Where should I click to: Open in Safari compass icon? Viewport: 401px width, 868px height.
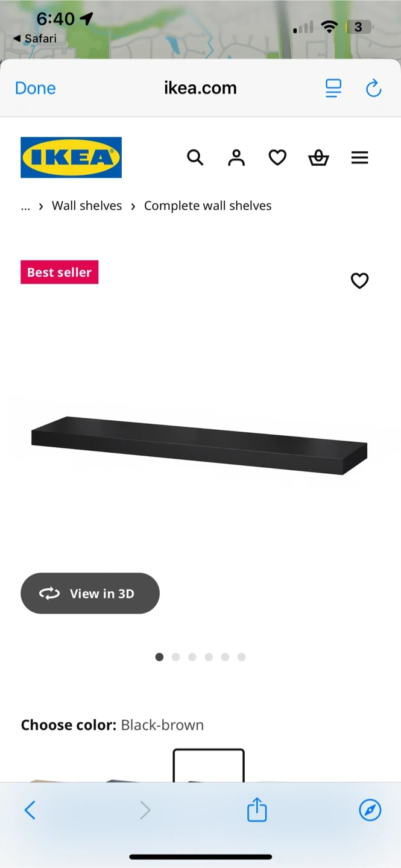click(x=370, y=810)
